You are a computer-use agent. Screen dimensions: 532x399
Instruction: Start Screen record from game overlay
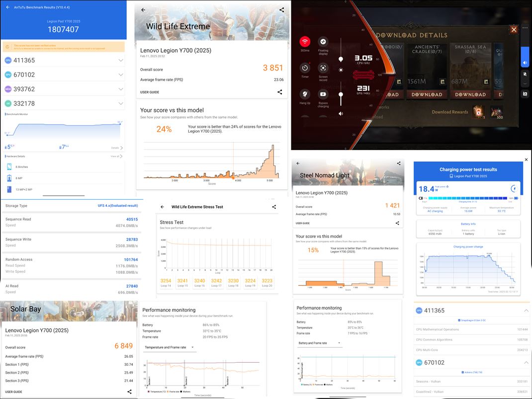[323, 68]
